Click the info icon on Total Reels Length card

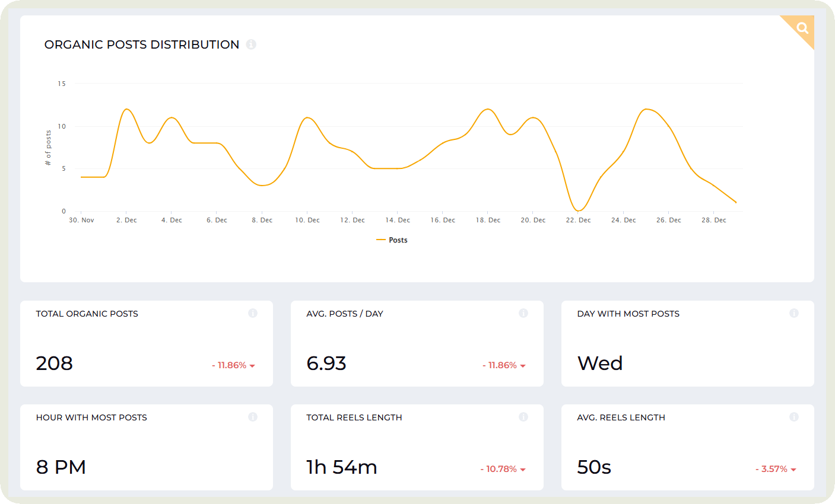click(523, 417)
